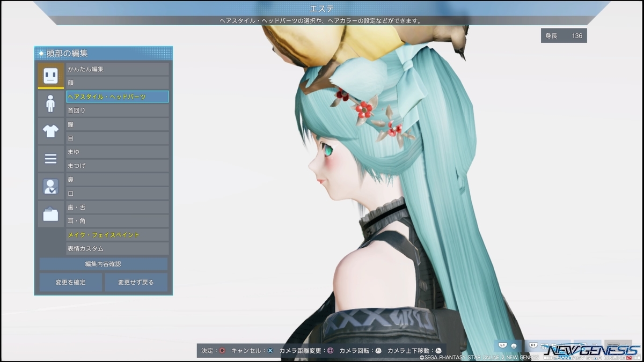Open the 瞳 editing entry
The height and width of the screenshot is (362, 644).
tap(117, 124)
